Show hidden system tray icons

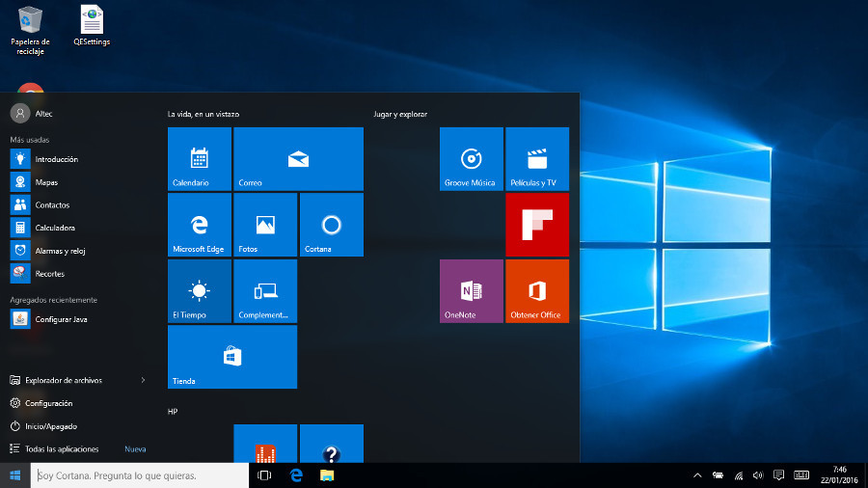(x=697, y=475)
